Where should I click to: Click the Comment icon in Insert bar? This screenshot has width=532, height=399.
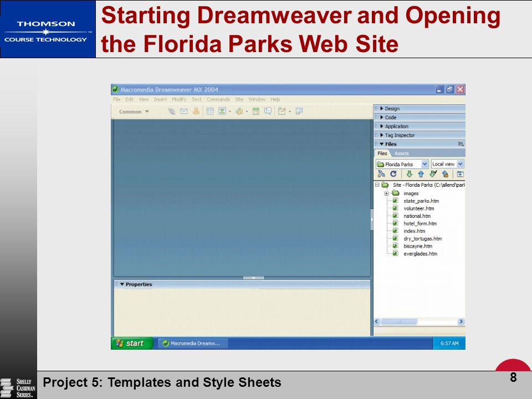point(268,111)
